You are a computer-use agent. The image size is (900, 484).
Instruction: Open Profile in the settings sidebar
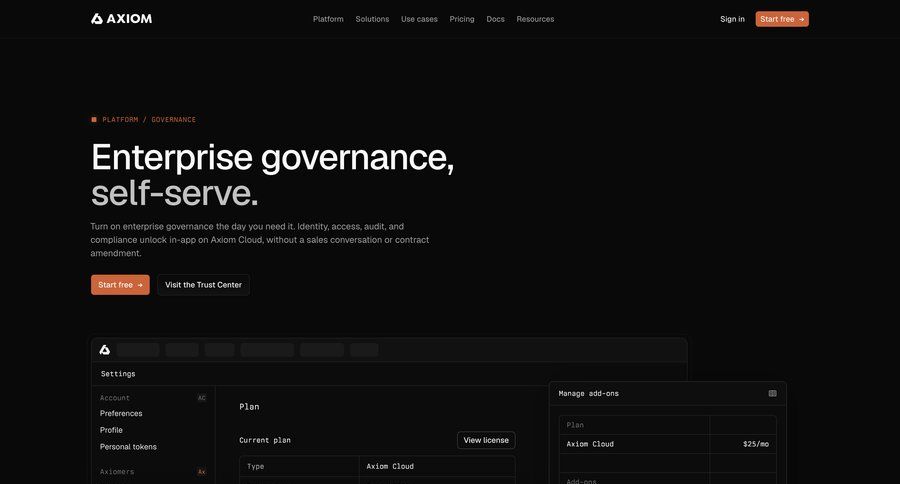click(111, 430)
